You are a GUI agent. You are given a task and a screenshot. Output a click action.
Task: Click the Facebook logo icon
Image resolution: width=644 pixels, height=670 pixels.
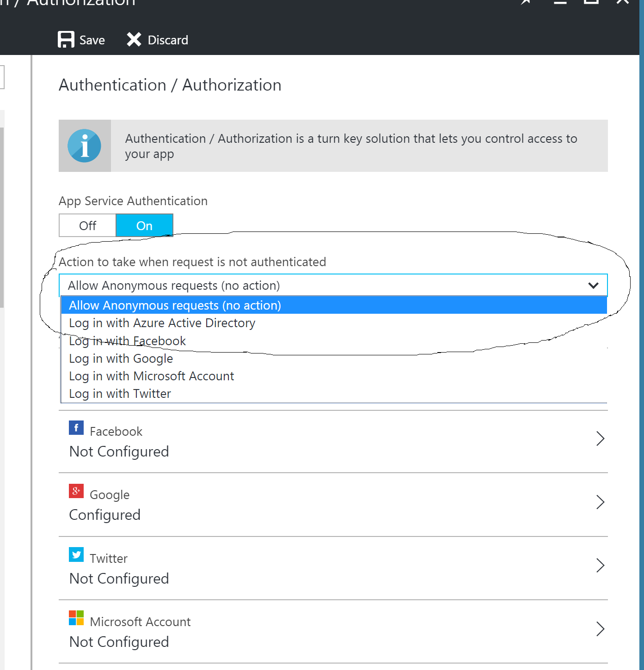(x=76, y=428)
